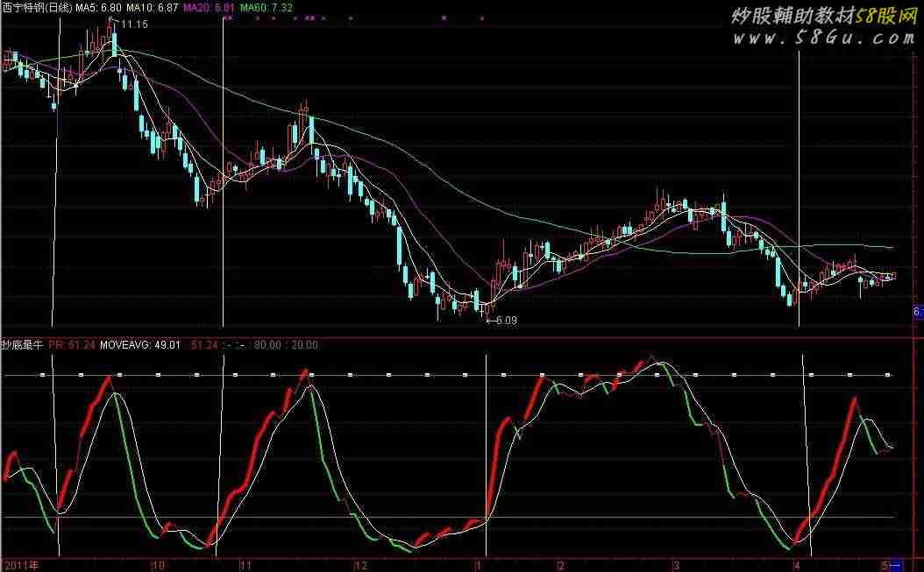Viewport: 924px width, 572px height.
Task: Jump to month 10 on time axis
Action: click(x=159, y=565)
